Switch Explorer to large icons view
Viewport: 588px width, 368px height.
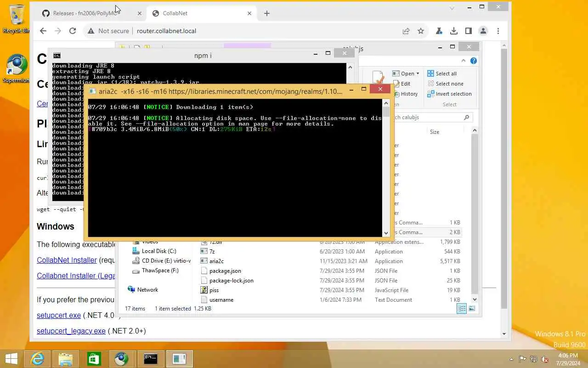coord(472,309)
